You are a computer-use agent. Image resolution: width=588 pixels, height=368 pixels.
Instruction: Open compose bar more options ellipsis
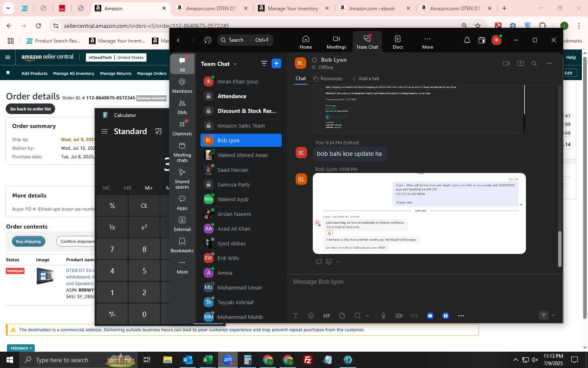coord(461,316)
